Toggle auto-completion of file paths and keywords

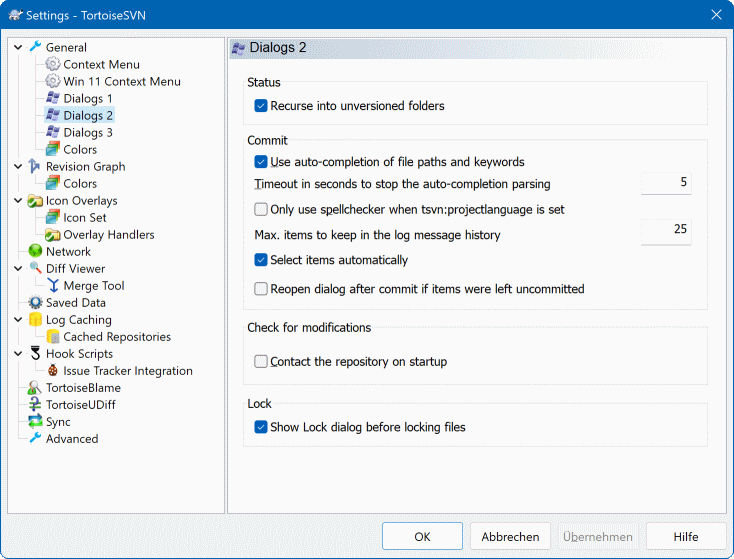[261, 162]
